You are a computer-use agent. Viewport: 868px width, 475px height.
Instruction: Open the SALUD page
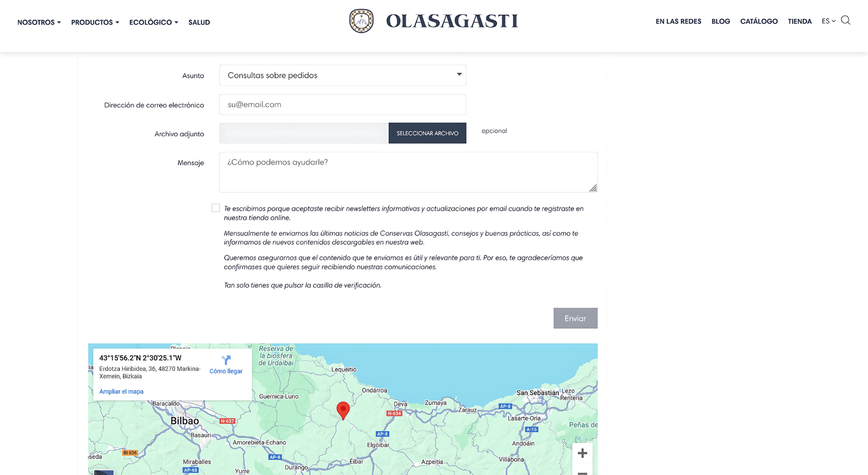[x=199, y=22]
